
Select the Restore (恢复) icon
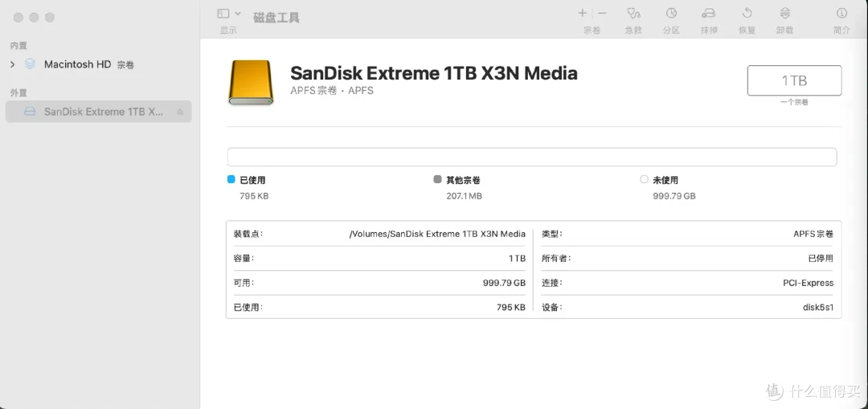pyautogui.click(x=747, y=14)
